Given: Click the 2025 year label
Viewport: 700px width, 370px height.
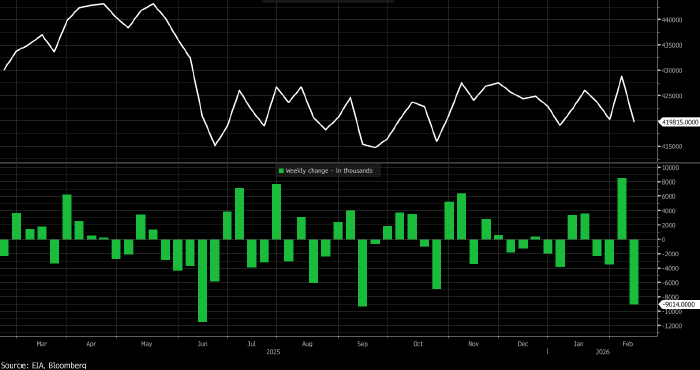Looking at the screenshot, I should (273, 352).
